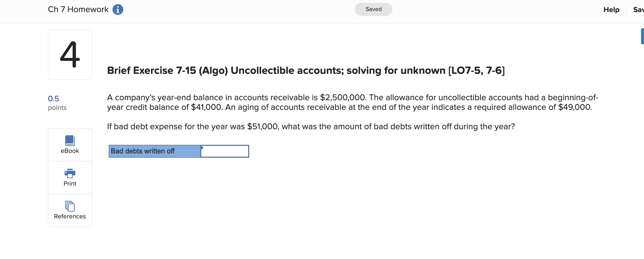Open the Help menu
Viewport: 644px width, 259px height.
(611, 10)
